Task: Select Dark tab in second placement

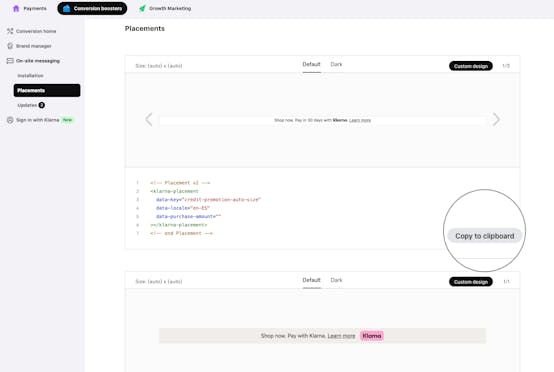Action: (x=336, y=280)
